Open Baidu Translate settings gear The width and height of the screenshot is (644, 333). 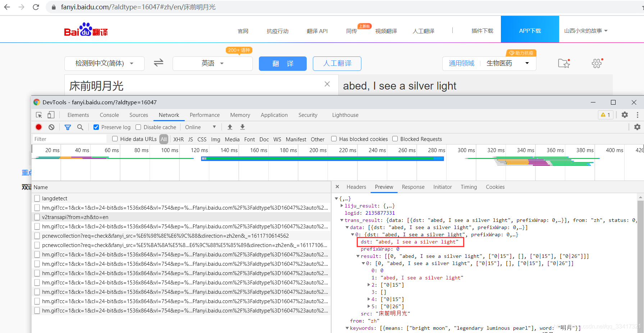click(x=597, y=63)
